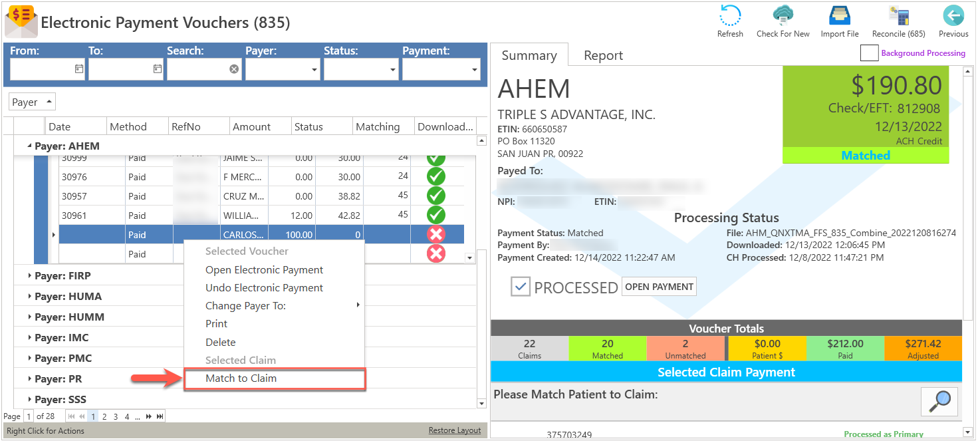Click the salmon Unmatched totals tile
This screenshot has width=980, height=443.
pos(685,349)
